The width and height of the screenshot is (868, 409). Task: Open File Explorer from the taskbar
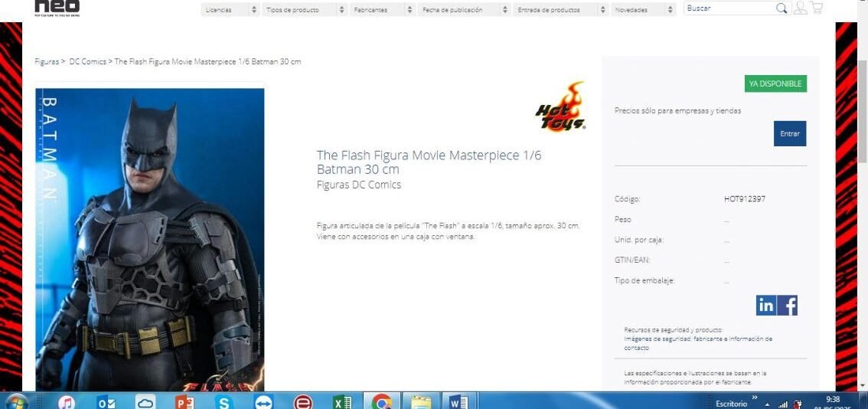[x=421, y=402]
